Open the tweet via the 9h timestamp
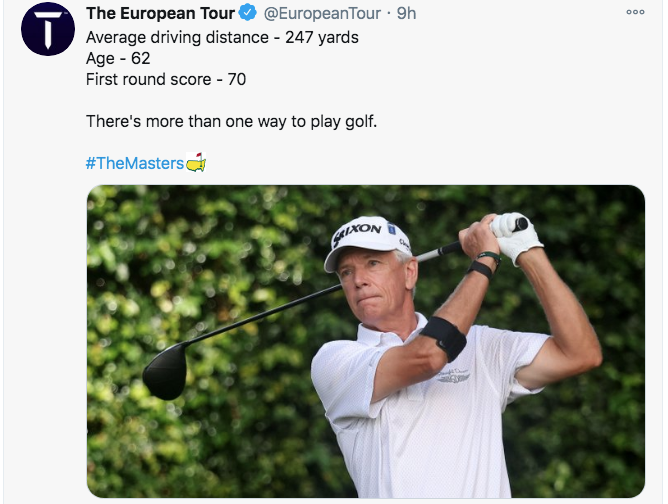This screenshot has height=504, width=668. click(x=406, y=14)
